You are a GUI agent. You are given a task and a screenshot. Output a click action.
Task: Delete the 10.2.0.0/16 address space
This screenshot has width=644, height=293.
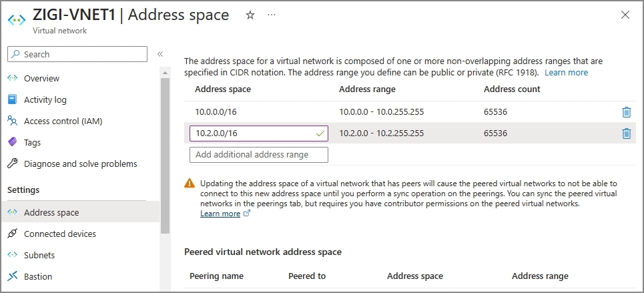coord(627,133)
